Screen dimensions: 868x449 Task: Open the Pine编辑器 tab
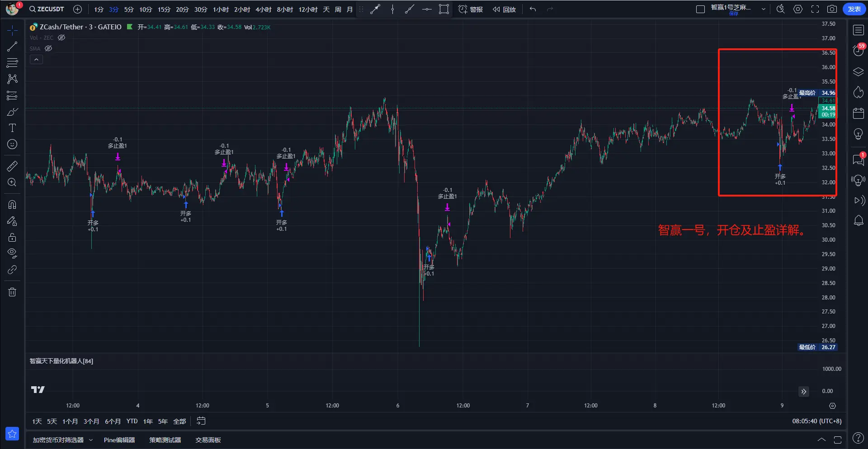[119, 440]
